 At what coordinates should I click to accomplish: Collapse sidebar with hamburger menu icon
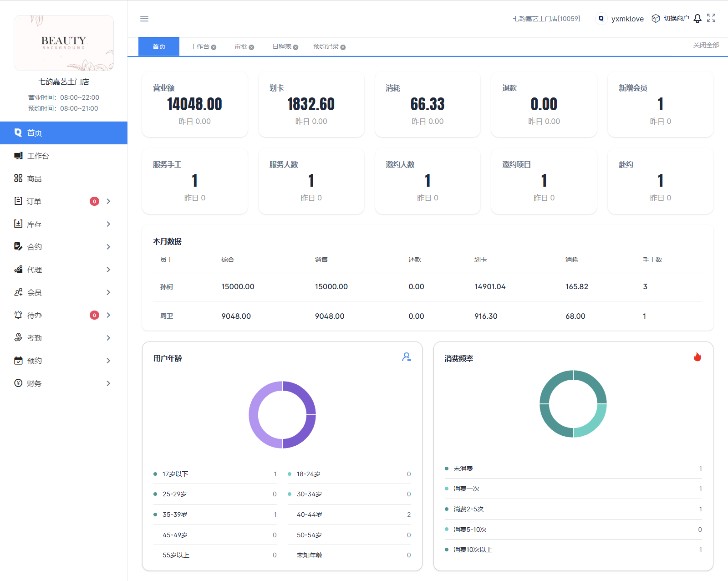144,19
